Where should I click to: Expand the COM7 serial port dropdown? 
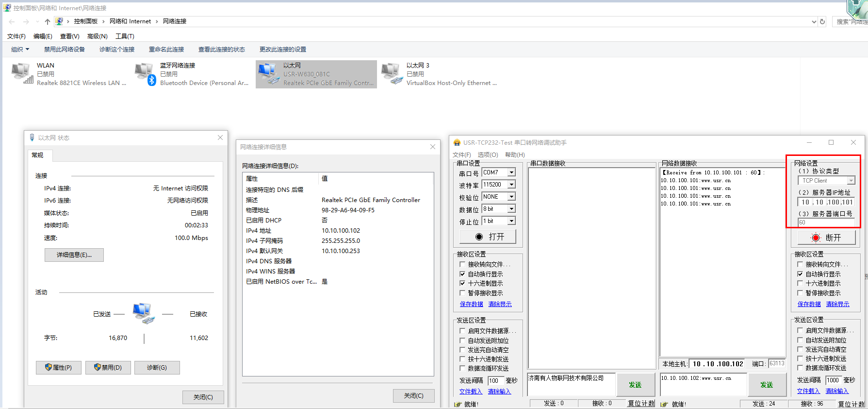click(x=511, y=172)
